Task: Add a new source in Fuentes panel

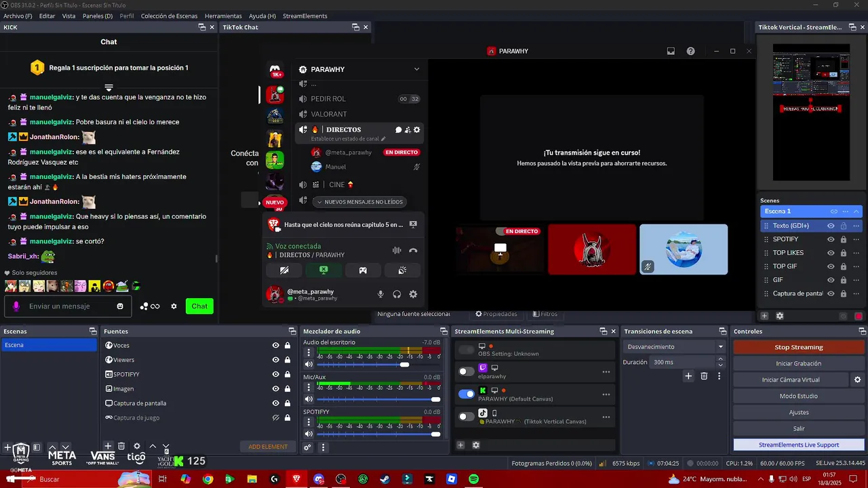Action: [108, 446]
